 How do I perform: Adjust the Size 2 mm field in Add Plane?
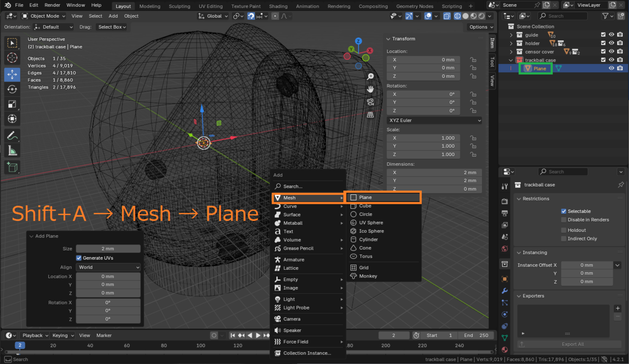pyautogui.click(x=108, y=249)
